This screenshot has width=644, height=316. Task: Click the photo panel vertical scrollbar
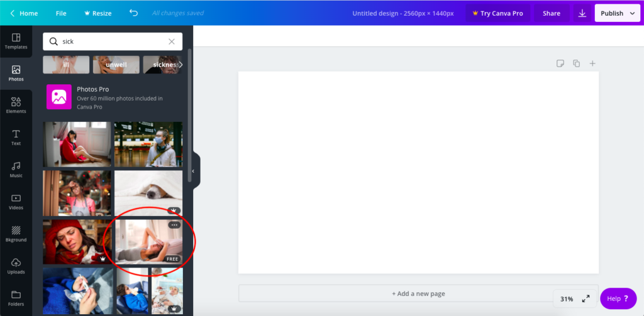coord(189,115)
